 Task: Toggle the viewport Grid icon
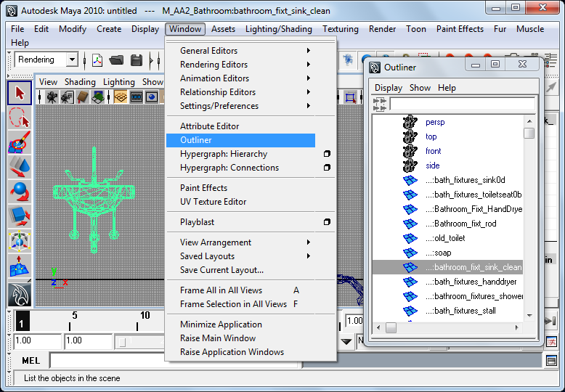(121, 97)
